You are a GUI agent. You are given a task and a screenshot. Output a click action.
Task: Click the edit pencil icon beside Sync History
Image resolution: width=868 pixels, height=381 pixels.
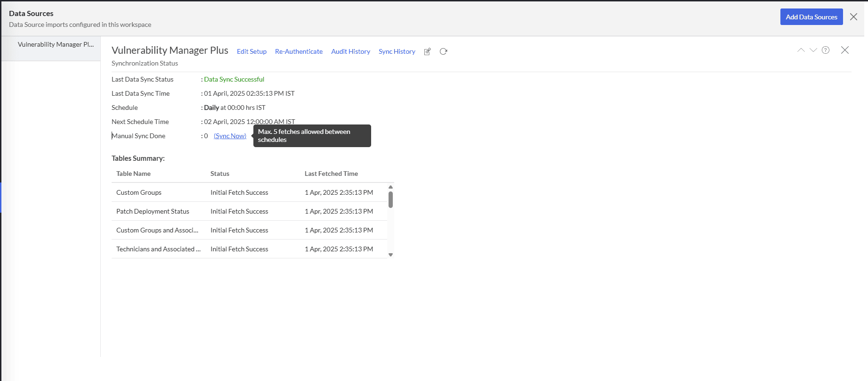tap(427, 52)
